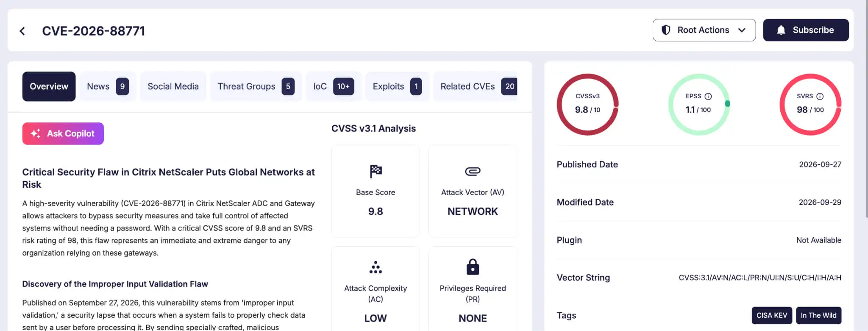Click the Attack Complexity LOW value
The height and width of the screenshot is (331, 868).
(x=376, y=318)
